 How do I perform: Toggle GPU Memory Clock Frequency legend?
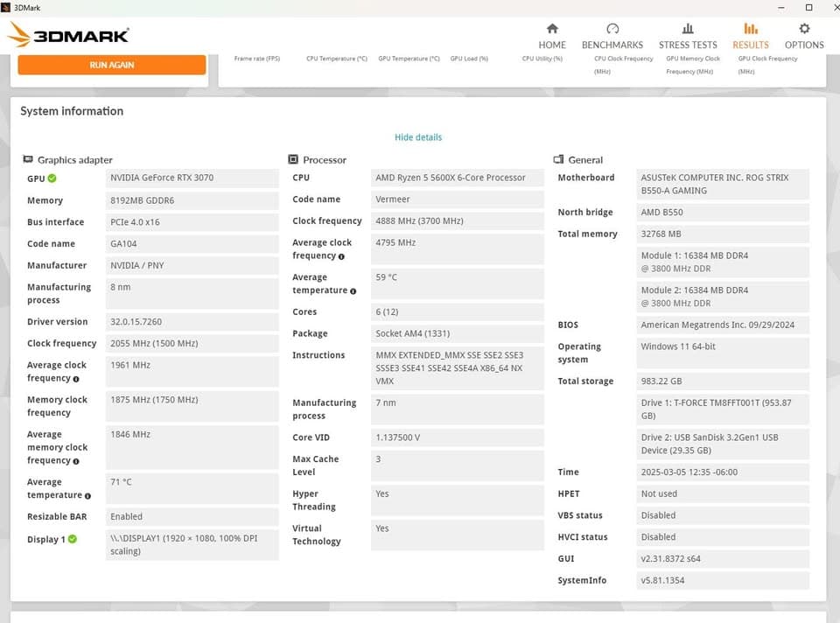[693, 65]
